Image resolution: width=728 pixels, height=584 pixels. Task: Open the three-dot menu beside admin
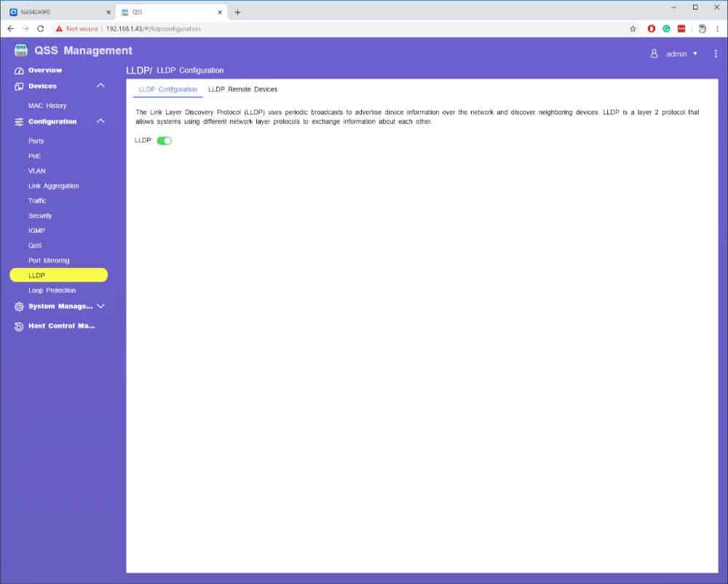[716, 54]
